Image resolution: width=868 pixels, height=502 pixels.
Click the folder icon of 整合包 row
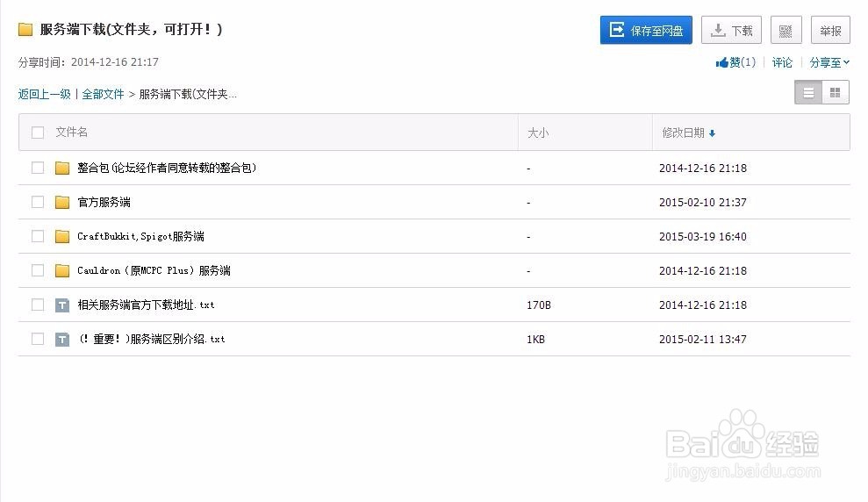click(x=62, y=168)
